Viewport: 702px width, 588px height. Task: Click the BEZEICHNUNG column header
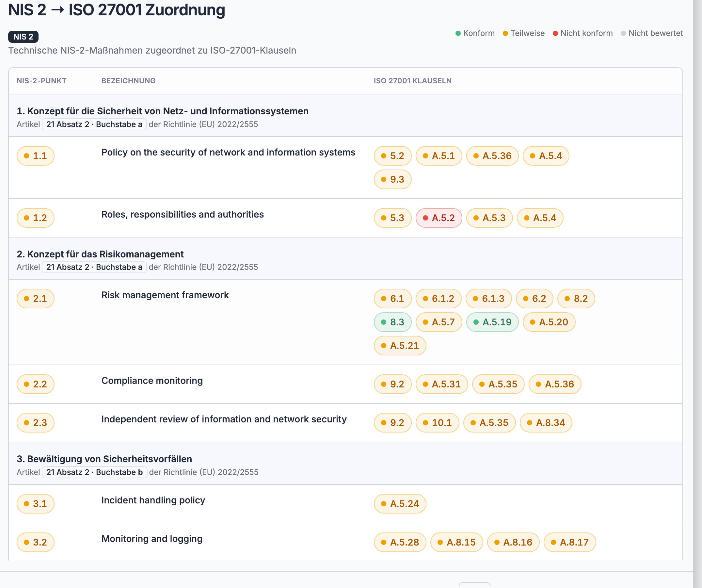pyautogui.click(x=128, y=81)
